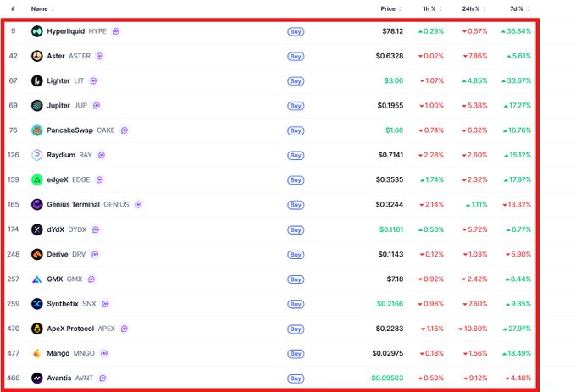Open the purple badge icon next to RAY

[x=102, y=155]
